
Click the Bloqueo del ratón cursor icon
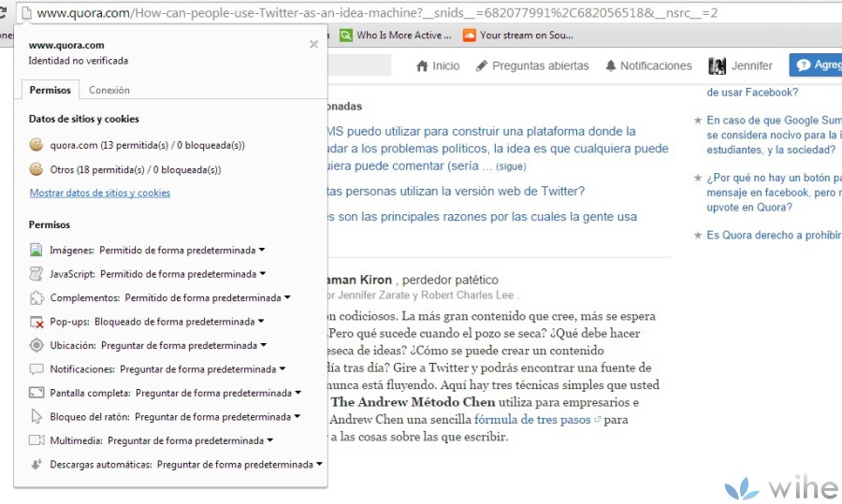pos(36,416)
